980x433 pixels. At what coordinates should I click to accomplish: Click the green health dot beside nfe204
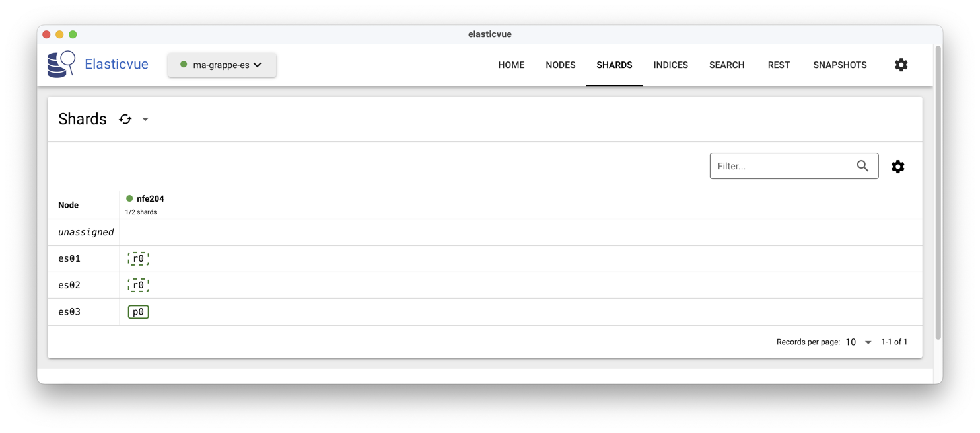pos(129,198)
